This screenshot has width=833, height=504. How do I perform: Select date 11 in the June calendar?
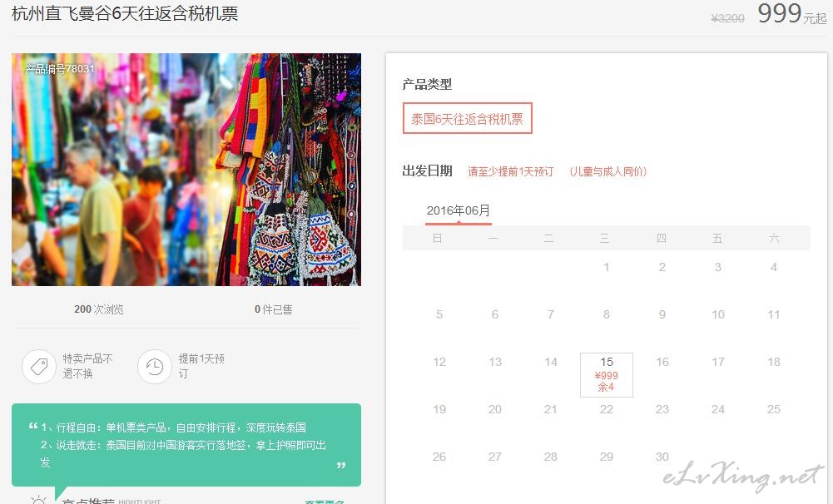pos(774,314)
